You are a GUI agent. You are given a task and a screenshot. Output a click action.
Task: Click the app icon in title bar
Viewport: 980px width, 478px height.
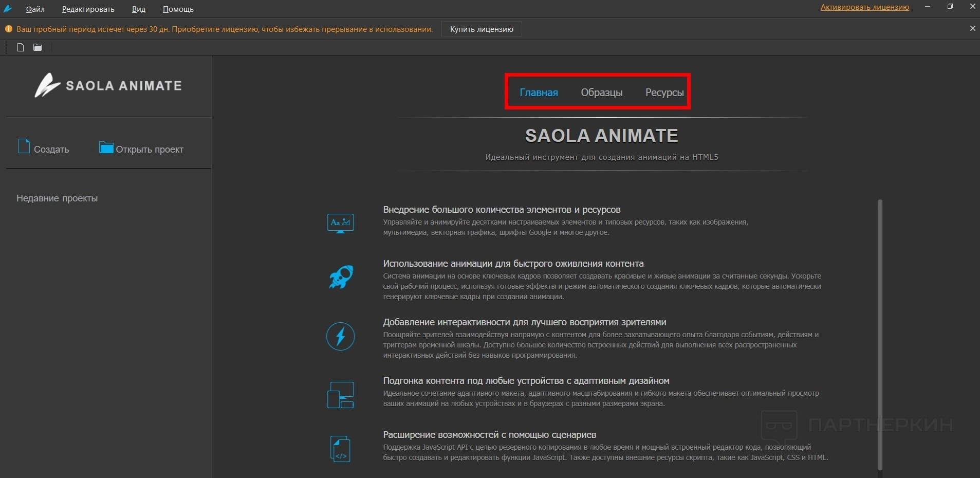tap(8, 8)
